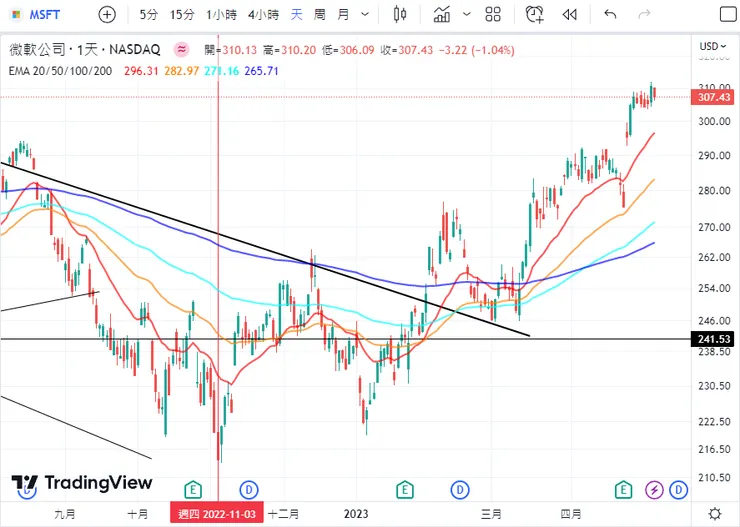Click the TradingView logo
Image resolution: width=740 pixels, height=527 pixels.
[82, 483]
